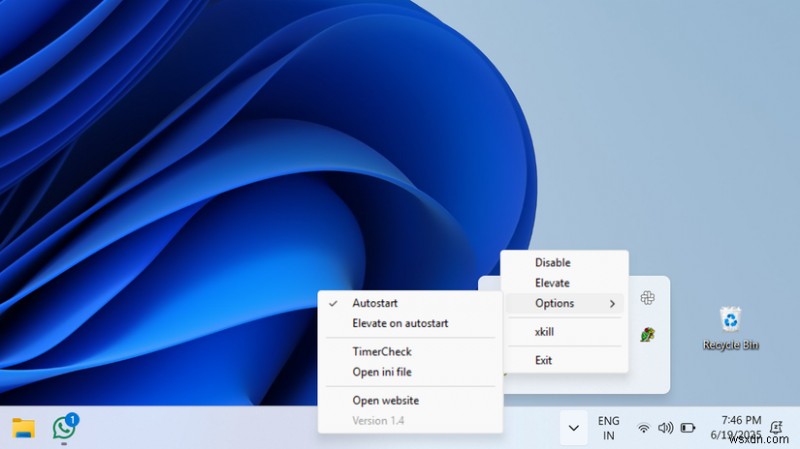Viewport: 800px width, 449px height.
Task: Select Elevate in the context menu
Action: (x=565, y=283)
